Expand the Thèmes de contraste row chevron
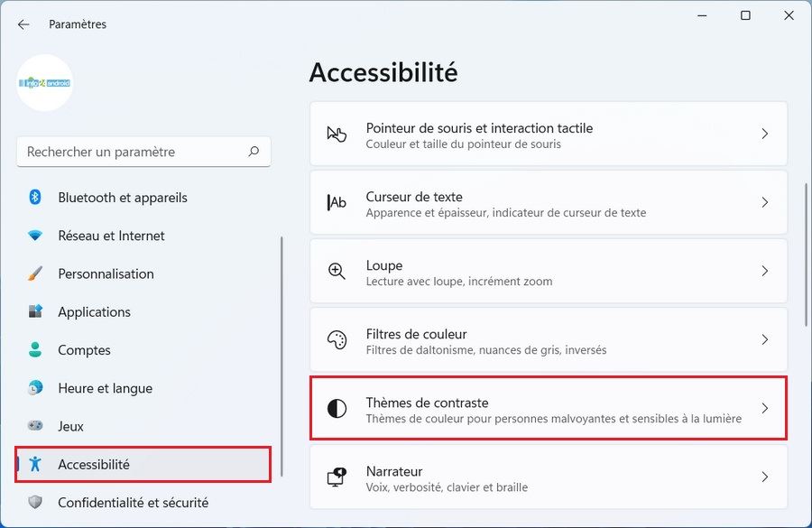The image size is (812, 528). tap(765, 408)
